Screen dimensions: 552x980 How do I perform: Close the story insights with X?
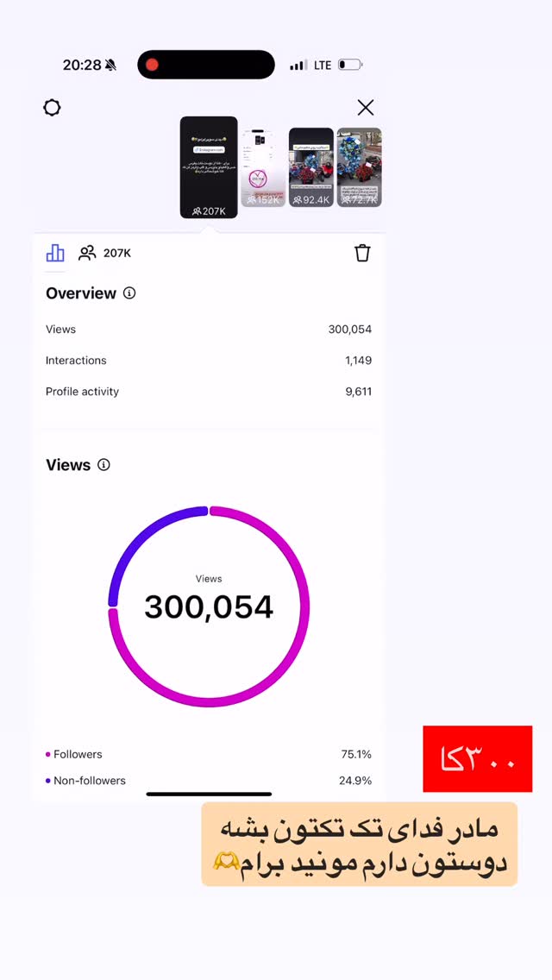click(x=366, y=108)
